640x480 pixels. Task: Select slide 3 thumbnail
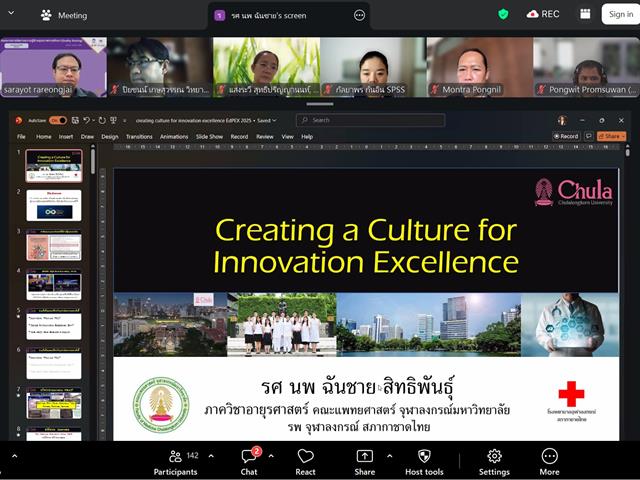pyautogui.click(x=53, y=245)
